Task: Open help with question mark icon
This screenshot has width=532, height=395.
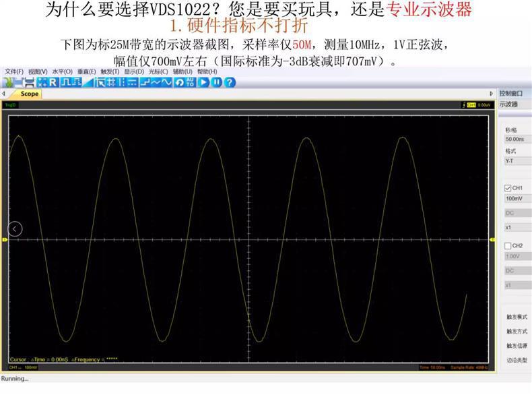Action: [x=230, y=82]
